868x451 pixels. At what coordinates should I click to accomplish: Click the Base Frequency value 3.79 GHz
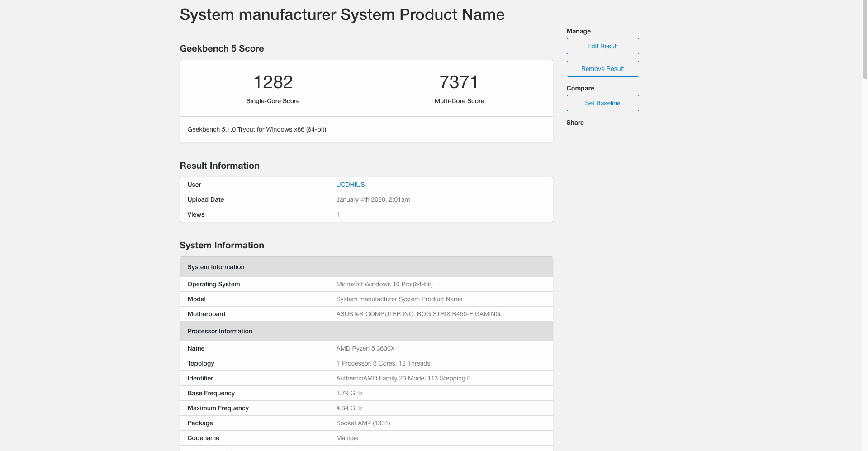tap(349, 393)
